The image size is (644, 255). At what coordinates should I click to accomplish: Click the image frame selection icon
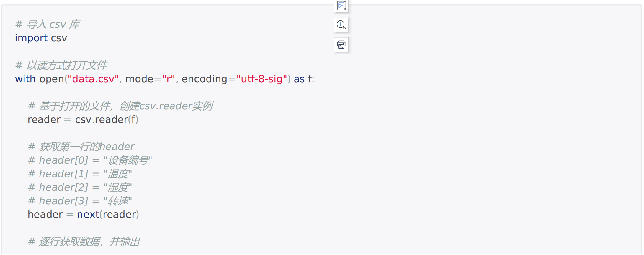[341, 5]
